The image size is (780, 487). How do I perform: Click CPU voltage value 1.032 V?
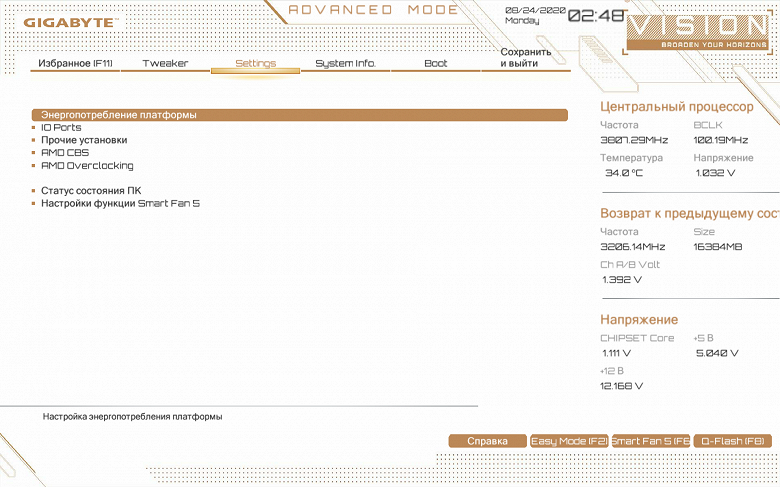click(x=715, y=173)
